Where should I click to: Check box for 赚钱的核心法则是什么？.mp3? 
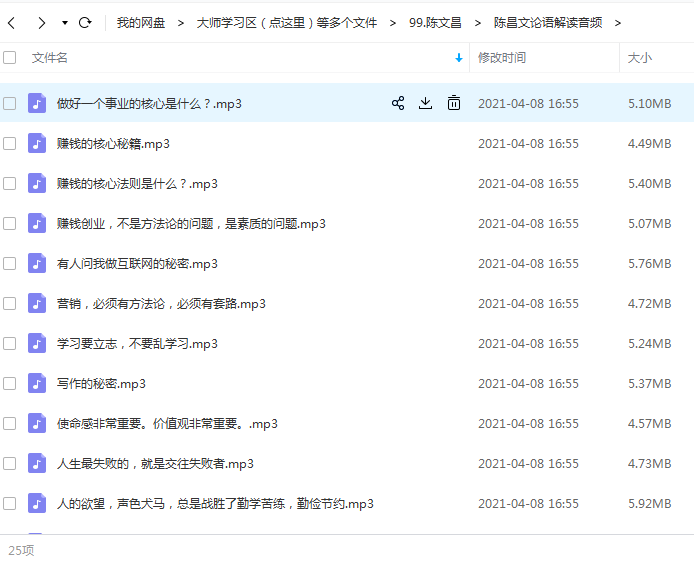tap(10, 184)
